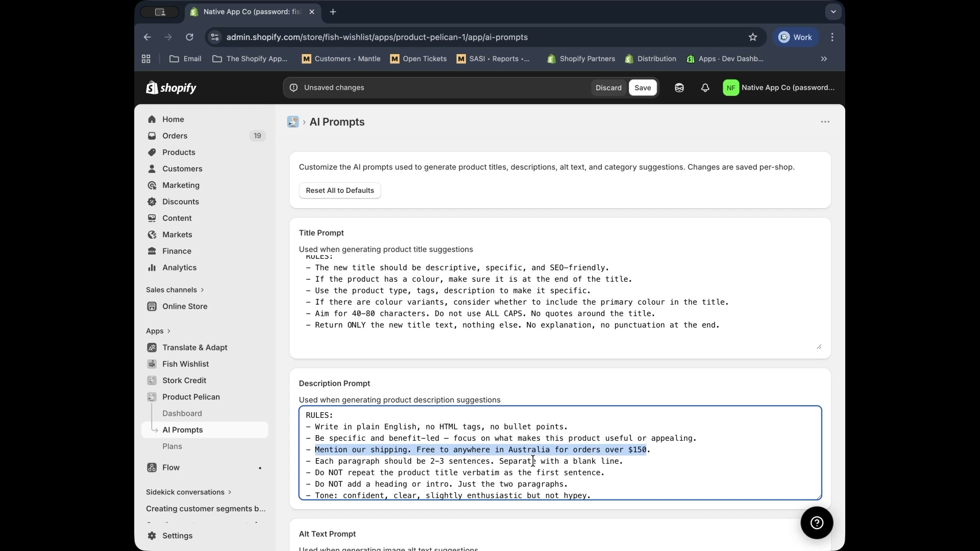The width and height of the screenshot is (980, 551).
Task: Bookmark this page with the star icon
Action: (753, 37)
